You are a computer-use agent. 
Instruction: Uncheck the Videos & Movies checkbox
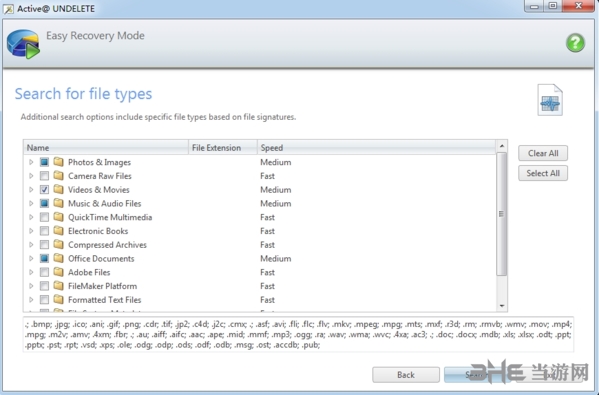pyautogui.click(x=44, y=189)
